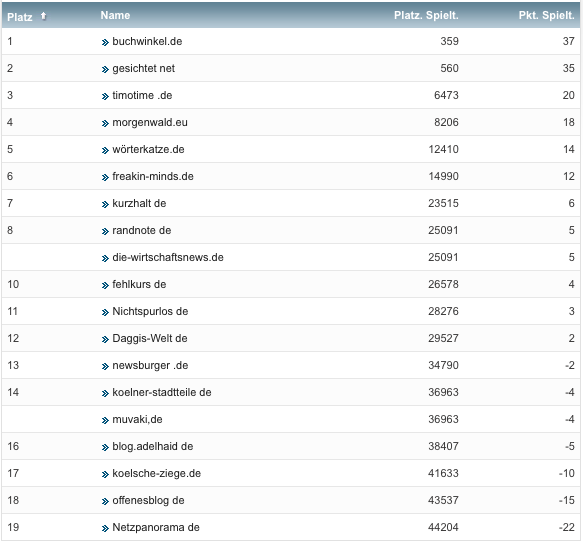The height and width of the screenshot is (544, 583).
Task: Click the value 29527
Action: [x=443, y=338]
